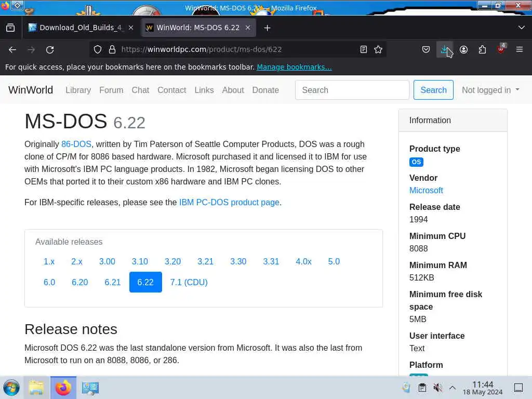Select release 3.10

coord(140,262)
